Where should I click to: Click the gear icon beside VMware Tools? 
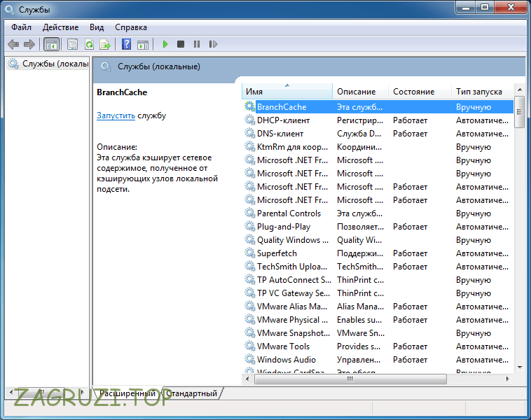coord(250,346)
